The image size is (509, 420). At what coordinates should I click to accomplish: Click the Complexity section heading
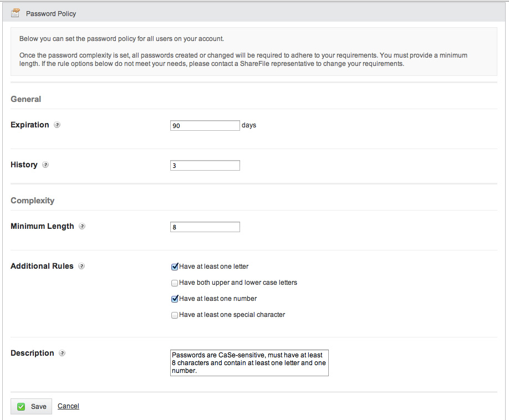pos(33,201)
